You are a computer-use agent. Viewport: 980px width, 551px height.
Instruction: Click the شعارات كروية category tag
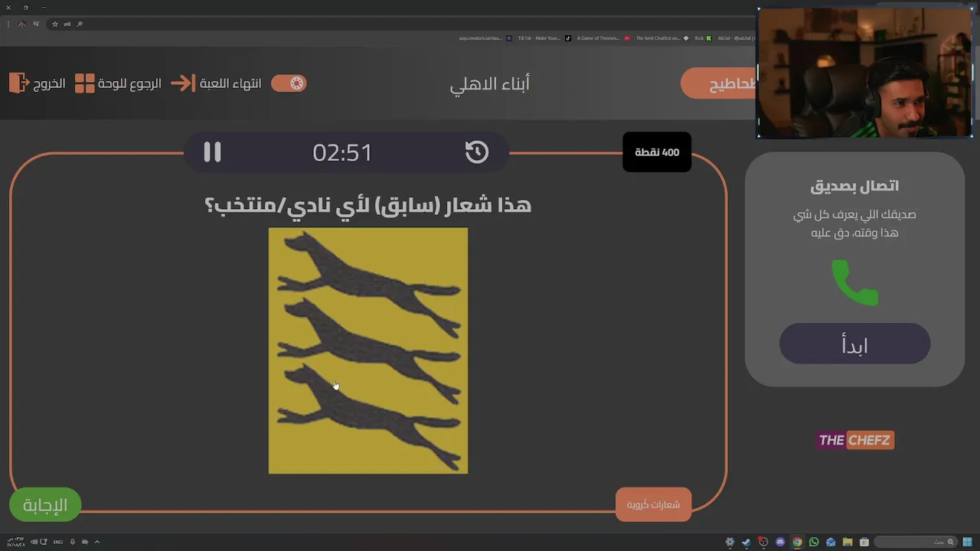tap(653, 504)
